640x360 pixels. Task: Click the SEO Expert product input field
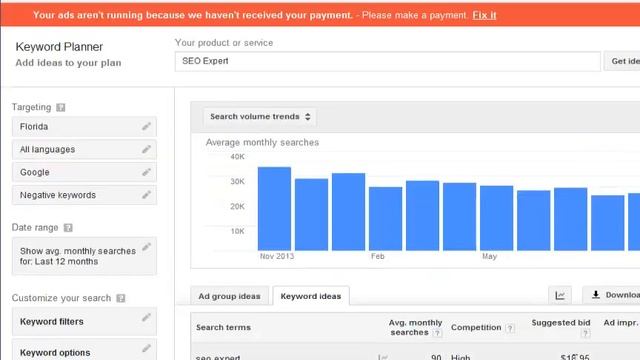pyautogui.click(x=387, y=61)
